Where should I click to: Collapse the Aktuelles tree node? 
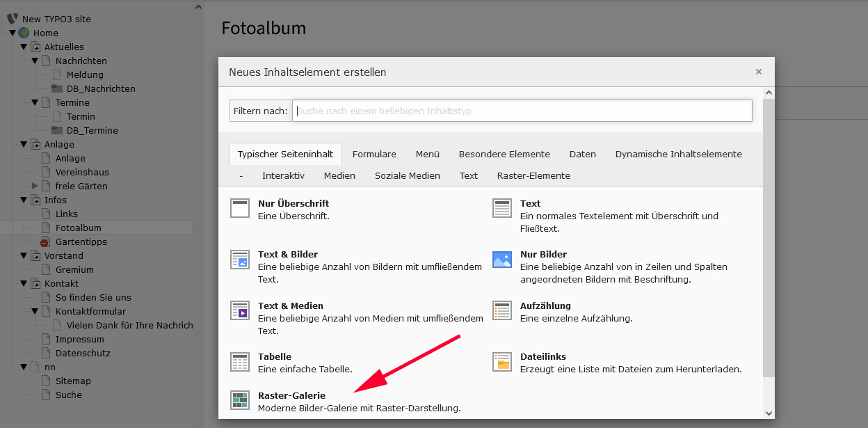click(24, 47)
